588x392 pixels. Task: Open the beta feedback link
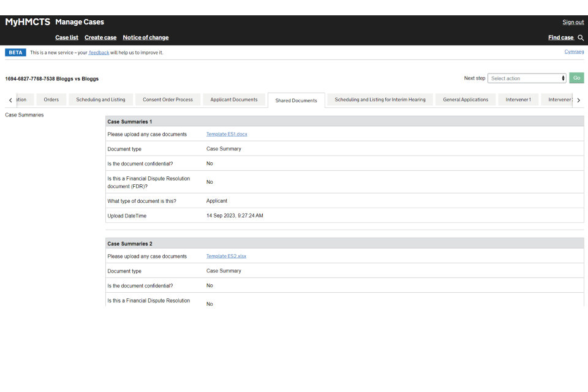click(x=99, y=53)
